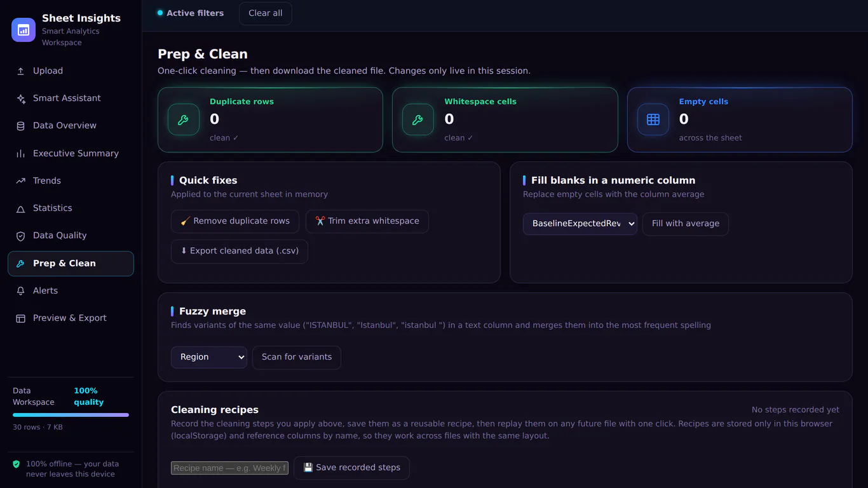Viewport: 868px width, 488px height.
Task: Click the Cleaning recipes heading
Action: coord(215,410)
